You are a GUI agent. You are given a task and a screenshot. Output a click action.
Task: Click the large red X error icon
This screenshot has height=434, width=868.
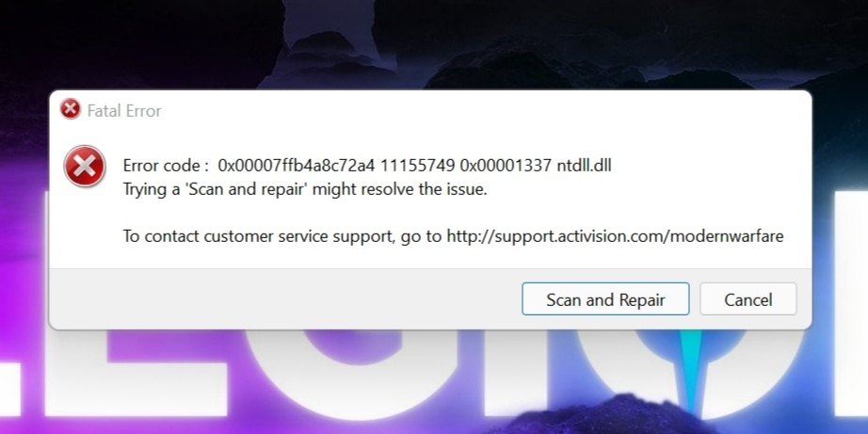85,166
